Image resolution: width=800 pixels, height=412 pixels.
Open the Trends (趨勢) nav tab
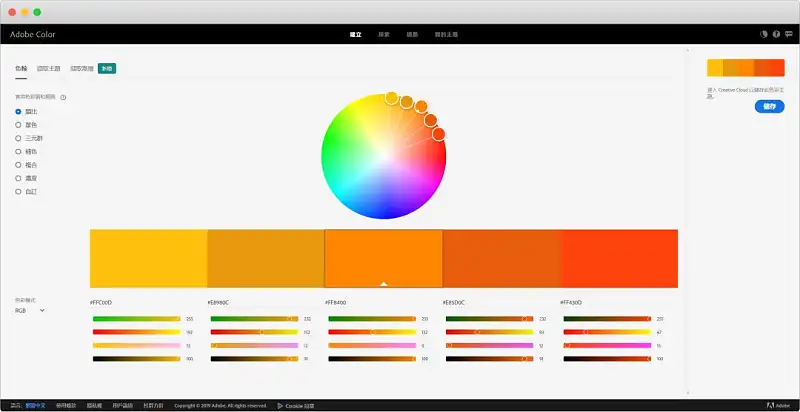[412, 34]
